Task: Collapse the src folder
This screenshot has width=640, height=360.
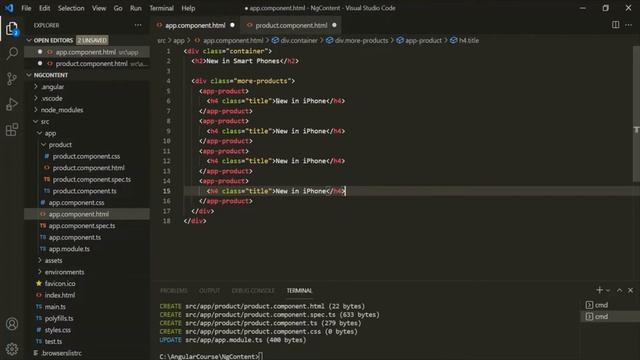Action: (44, 122)
